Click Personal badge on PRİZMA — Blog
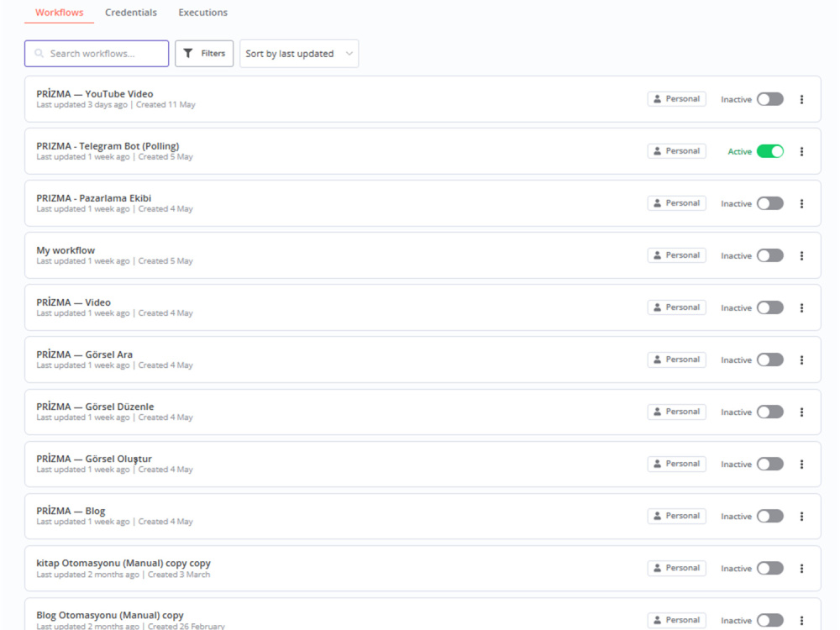 [x=676, y=516]
